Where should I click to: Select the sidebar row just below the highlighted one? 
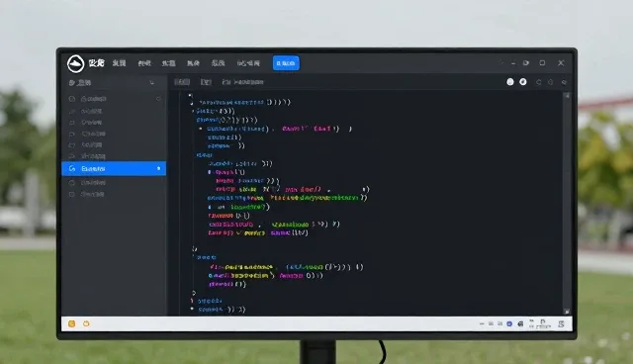(114, 183)
